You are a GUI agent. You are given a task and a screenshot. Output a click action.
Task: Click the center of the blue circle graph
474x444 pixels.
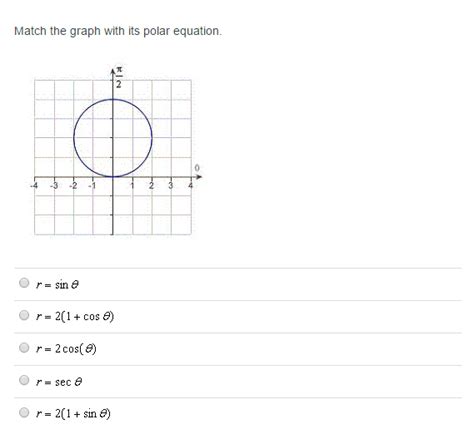(x=113, y=138)
